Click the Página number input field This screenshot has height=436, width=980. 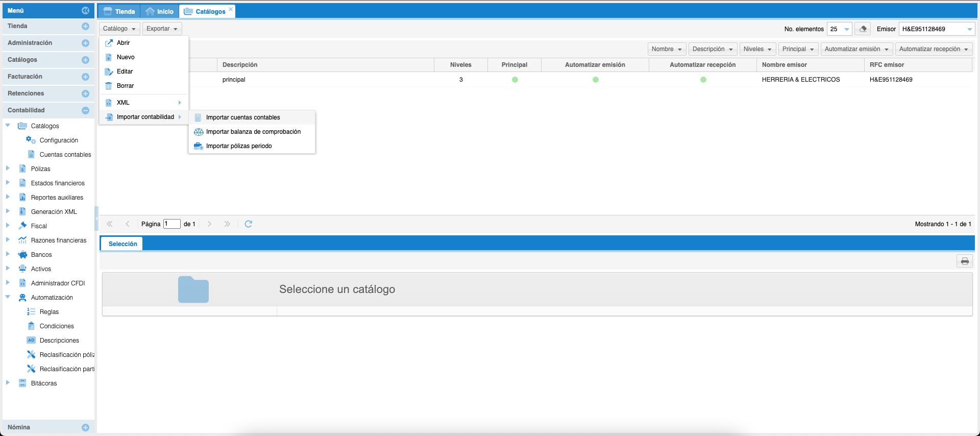tap(171, 224)
